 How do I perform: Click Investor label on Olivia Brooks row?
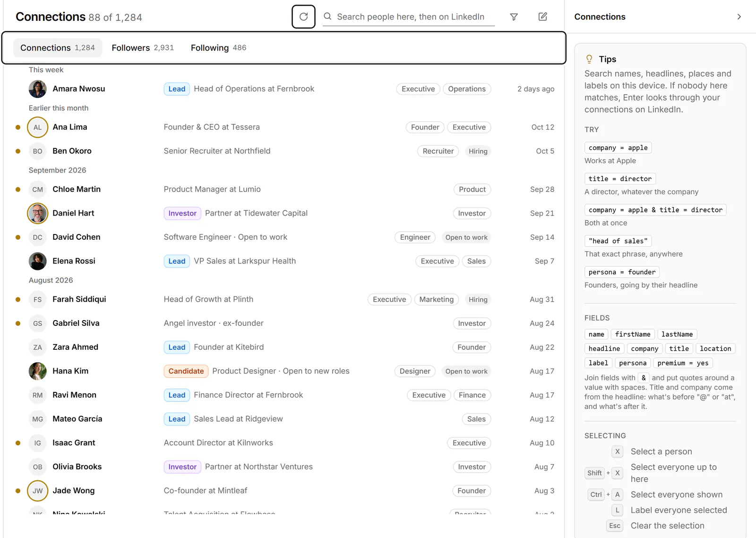tap(182, 467)
